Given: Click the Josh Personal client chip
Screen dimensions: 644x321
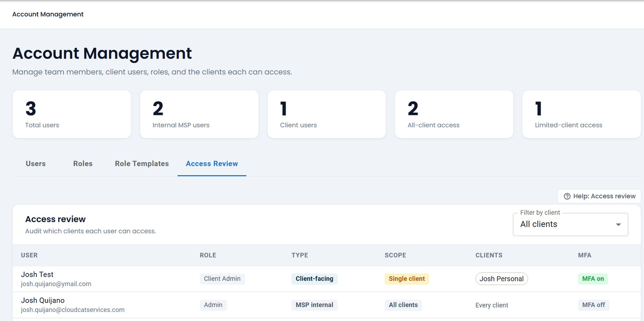Looking at the screenshot, I should click(x=501, y=279).
